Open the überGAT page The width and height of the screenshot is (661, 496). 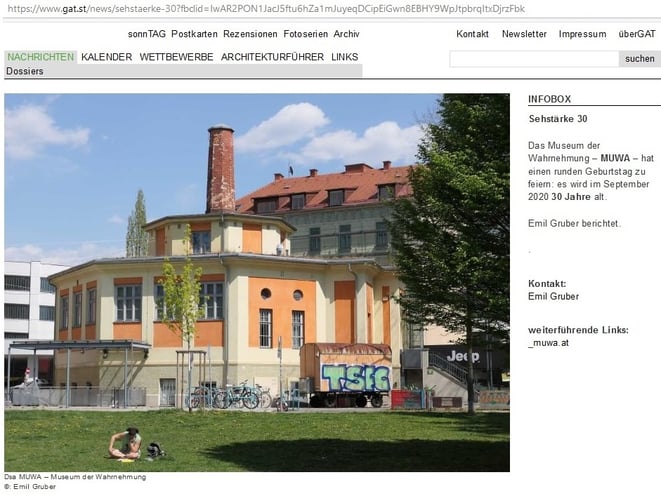click(637, 34)
